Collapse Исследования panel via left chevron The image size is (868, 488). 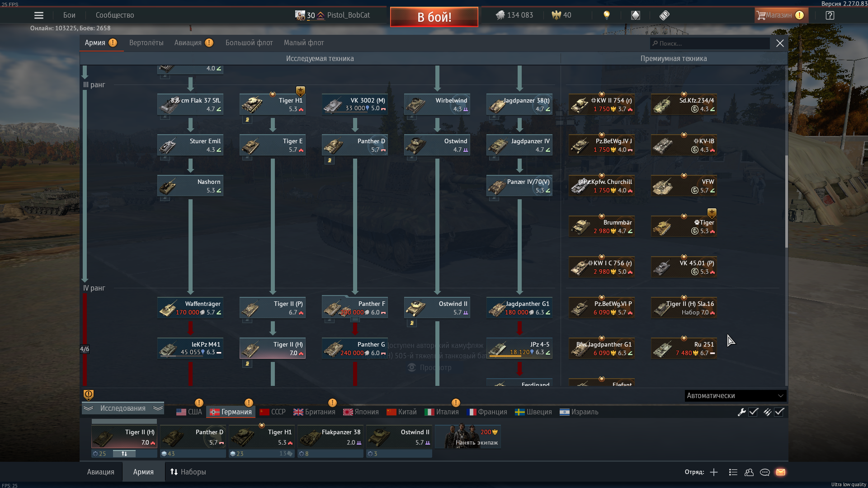(88, 408)
